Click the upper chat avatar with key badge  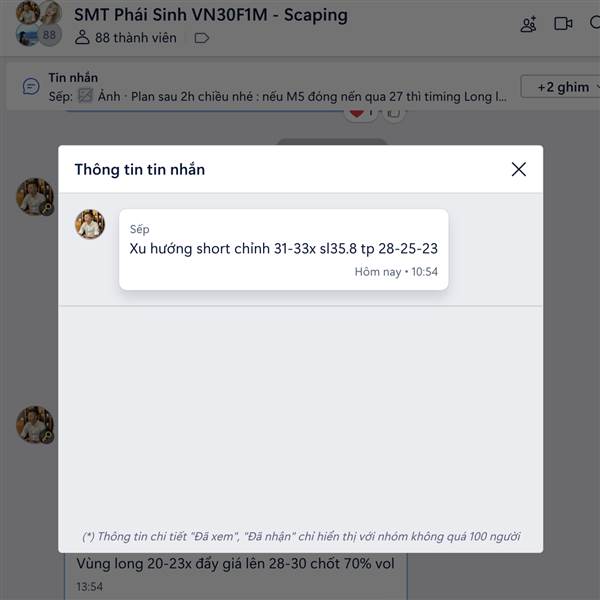pyautogui.click(x=35, y=197)
